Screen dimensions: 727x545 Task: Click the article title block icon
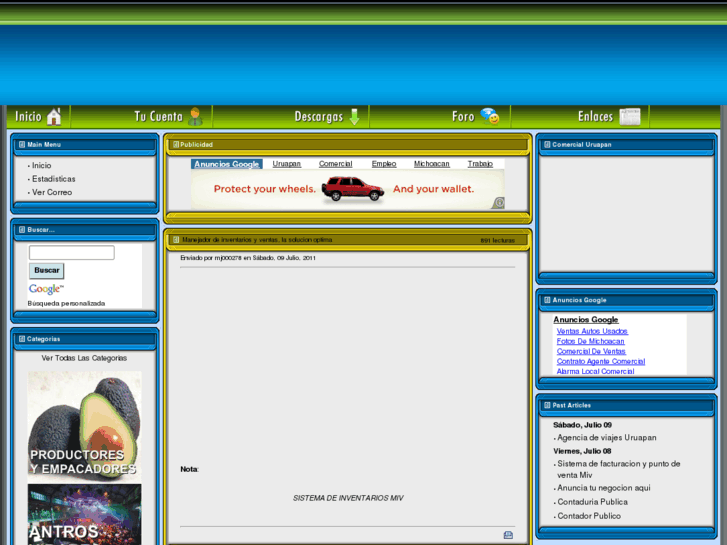[x=176, y=240]
